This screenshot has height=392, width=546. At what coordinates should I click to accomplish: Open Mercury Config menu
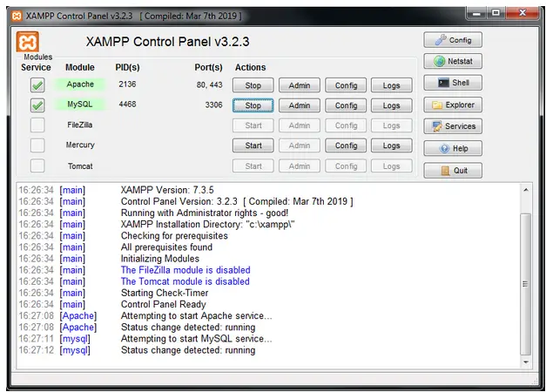pyautogui.click(x=346, y=145)
